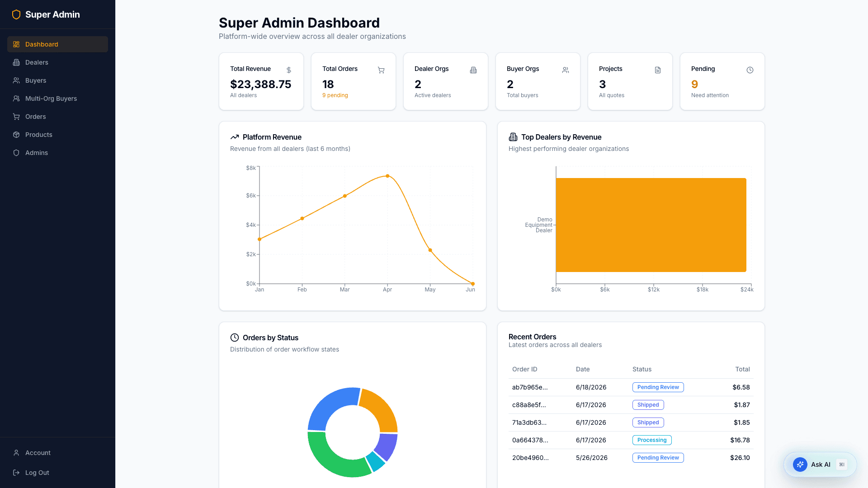Image resolution: width=868 pixels, height=488 pixels.
Task: Navigate to Multi-Org Buyers
Action: point(57,99)
